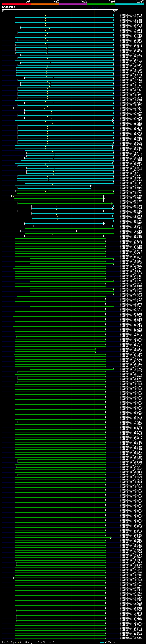Select hit label UniRef100_Q195D9
The width and height of the screenshot is (146, 644).
(131, 40)
